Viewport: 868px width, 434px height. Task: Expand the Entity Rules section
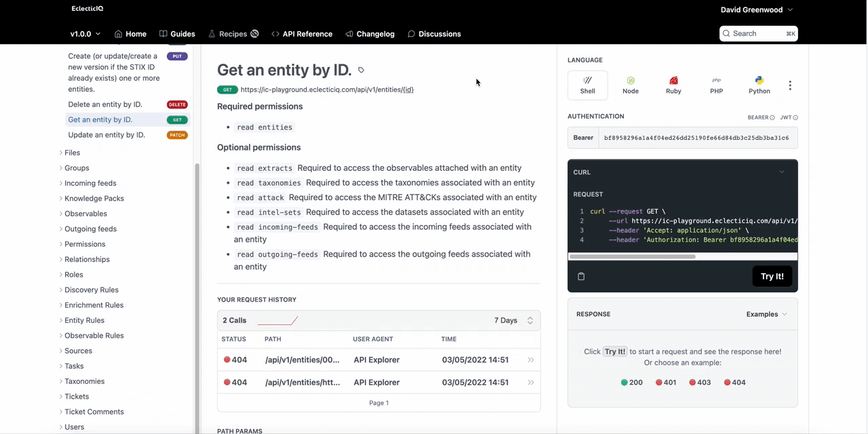pyautogui.click(x=82, y=321)
